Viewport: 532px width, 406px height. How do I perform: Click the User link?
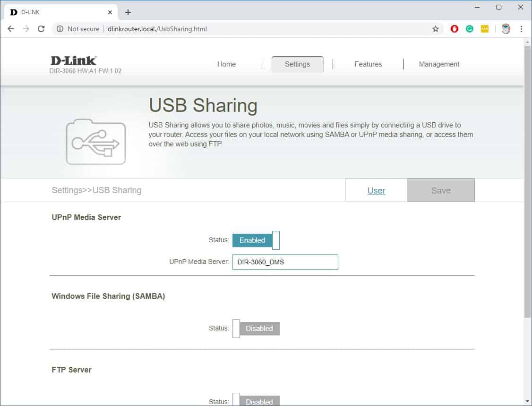[x=376, y=190]
